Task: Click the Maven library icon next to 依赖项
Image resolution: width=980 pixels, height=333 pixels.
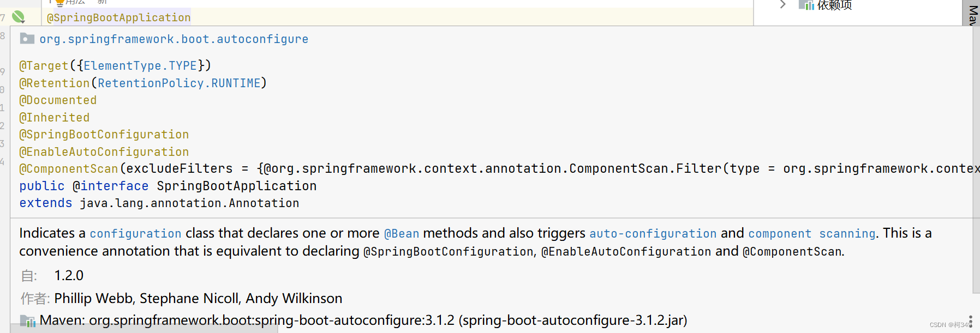Action: pyautogui.click(x=807, y=5)
